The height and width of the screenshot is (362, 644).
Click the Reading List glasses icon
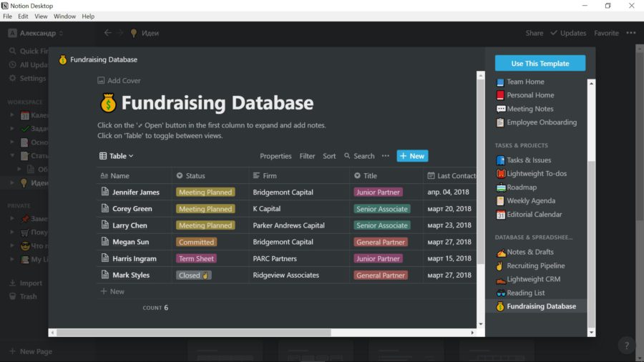[x=501, y=293]
